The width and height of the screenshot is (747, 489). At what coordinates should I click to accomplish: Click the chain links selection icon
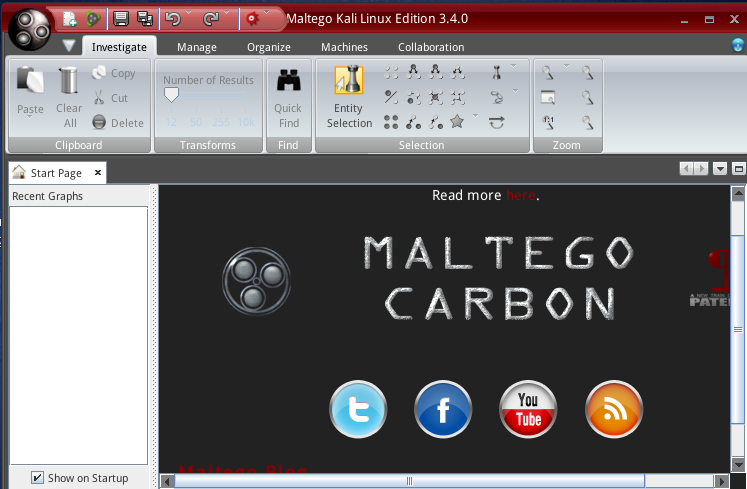point(496,97)
